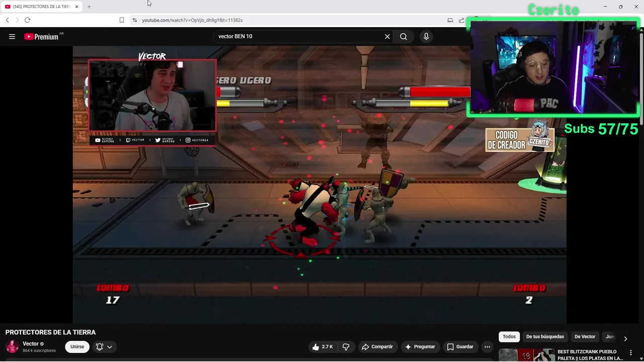This screenshot has height=362, width=644.
Task: Share page icon in address bar
Action: [x=461, y=20]
